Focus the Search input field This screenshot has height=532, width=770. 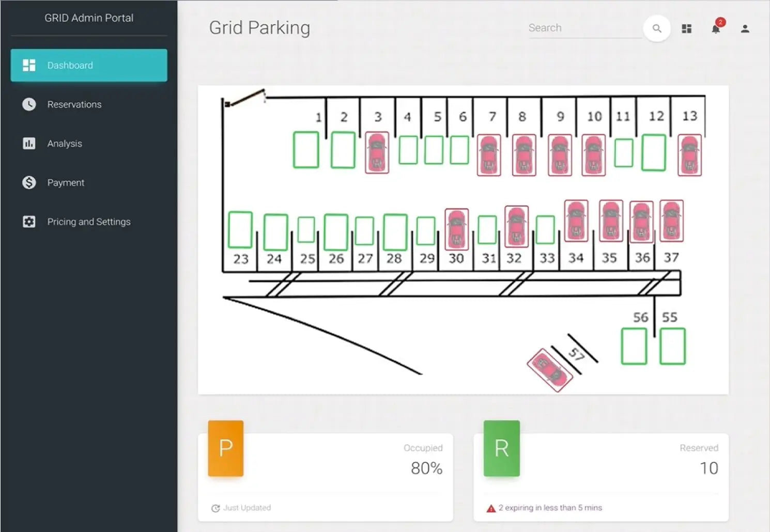[584, 28]
